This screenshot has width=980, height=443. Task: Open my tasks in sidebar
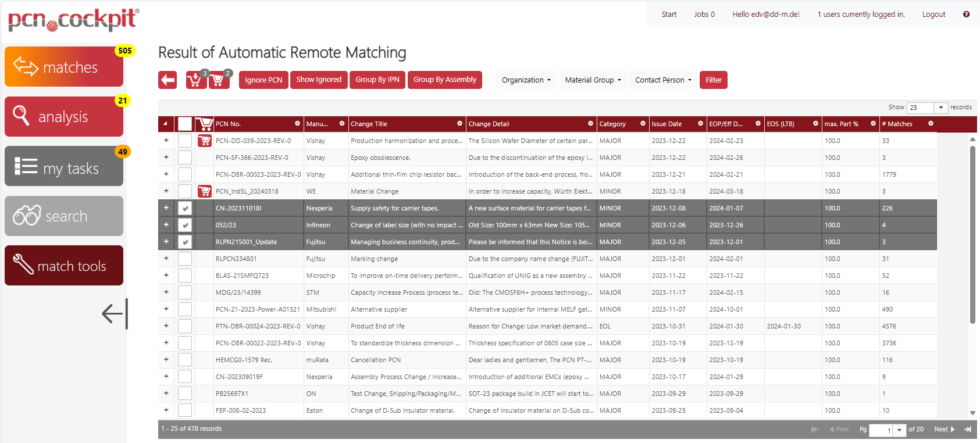[x=64, y=166]
